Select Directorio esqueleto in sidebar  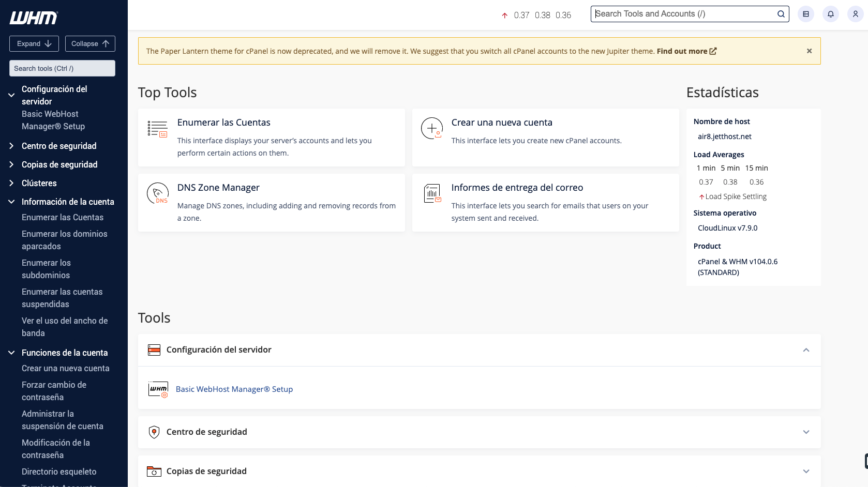pos(59,472)
